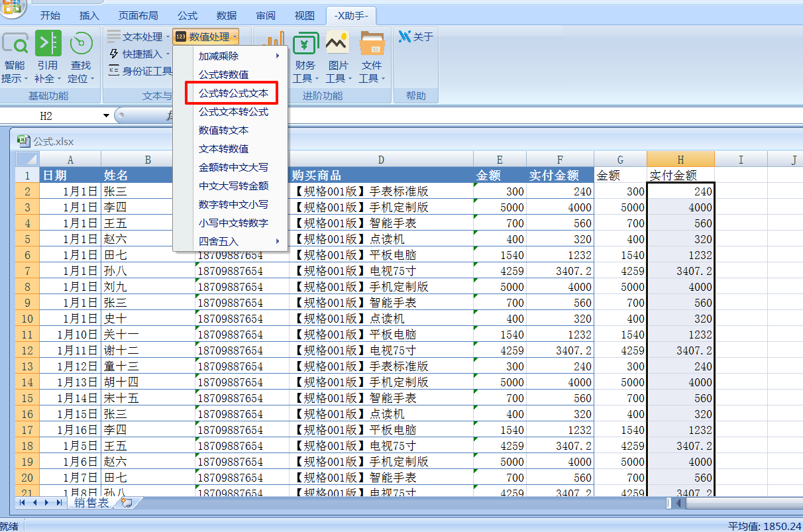Click the 关于 about button
This screenshot has width=803, height=532.
pyautogui.click(x=416, y=37)
